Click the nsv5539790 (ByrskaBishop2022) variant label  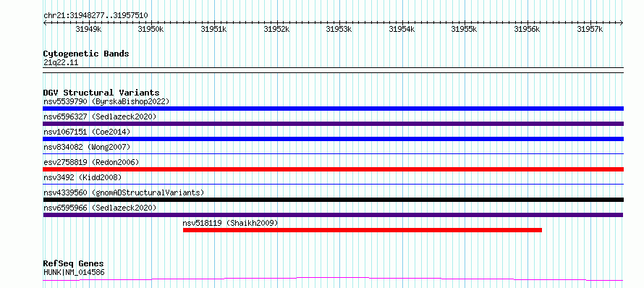106,101
